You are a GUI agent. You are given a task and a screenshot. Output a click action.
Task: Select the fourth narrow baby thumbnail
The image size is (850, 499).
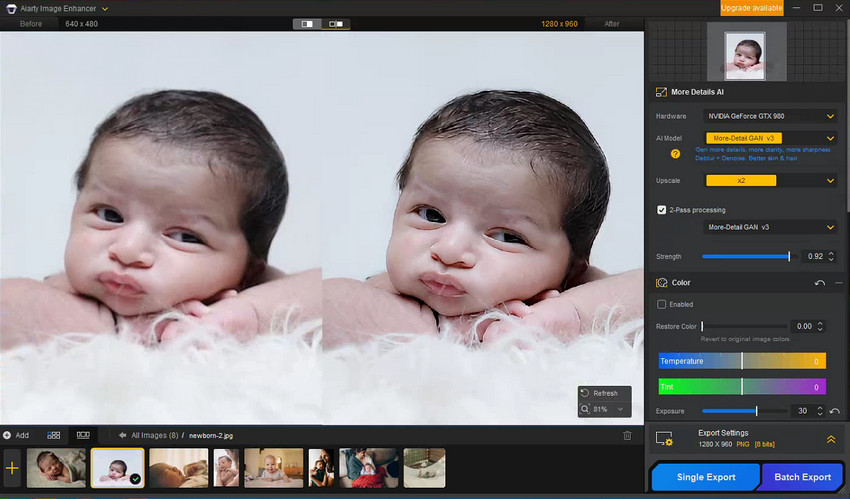[x=226, y=468]
